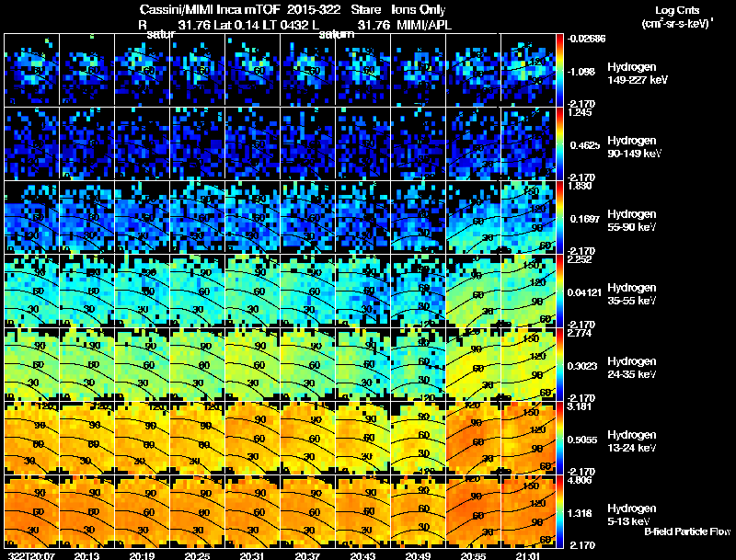Click the '3.181' color scale value
The image size is (736, 560).
pyautogui.click(x=581, y=406)
